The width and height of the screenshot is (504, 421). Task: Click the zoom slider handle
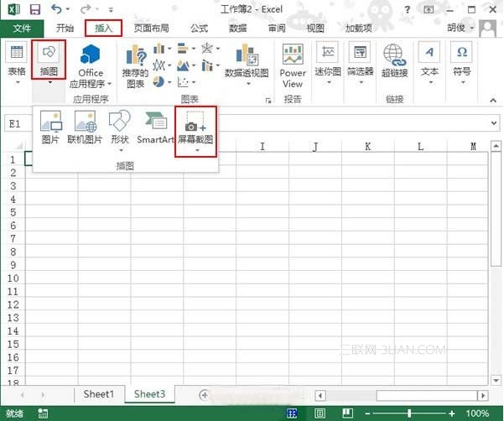[409, 413]
